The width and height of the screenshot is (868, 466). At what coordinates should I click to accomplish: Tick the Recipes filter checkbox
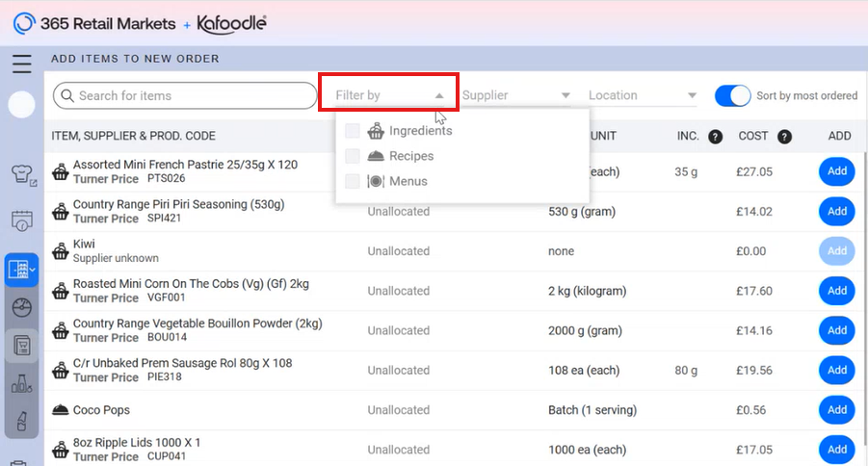tap(352, 156)
